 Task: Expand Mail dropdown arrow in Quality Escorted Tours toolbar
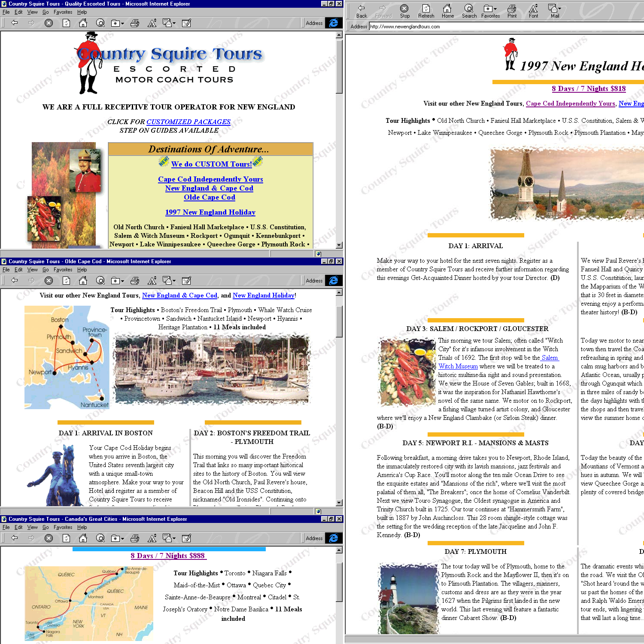click(174, 24)
